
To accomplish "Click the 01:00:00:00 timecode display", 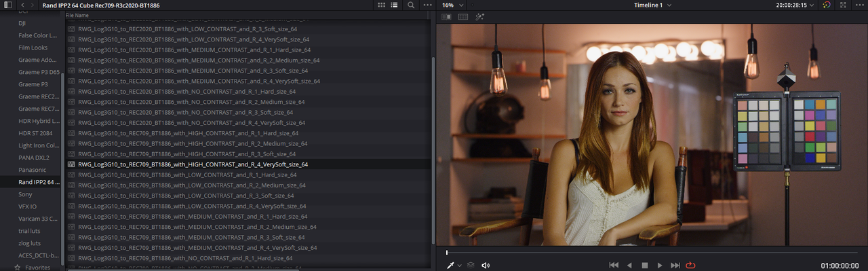I will click(840, 266).
